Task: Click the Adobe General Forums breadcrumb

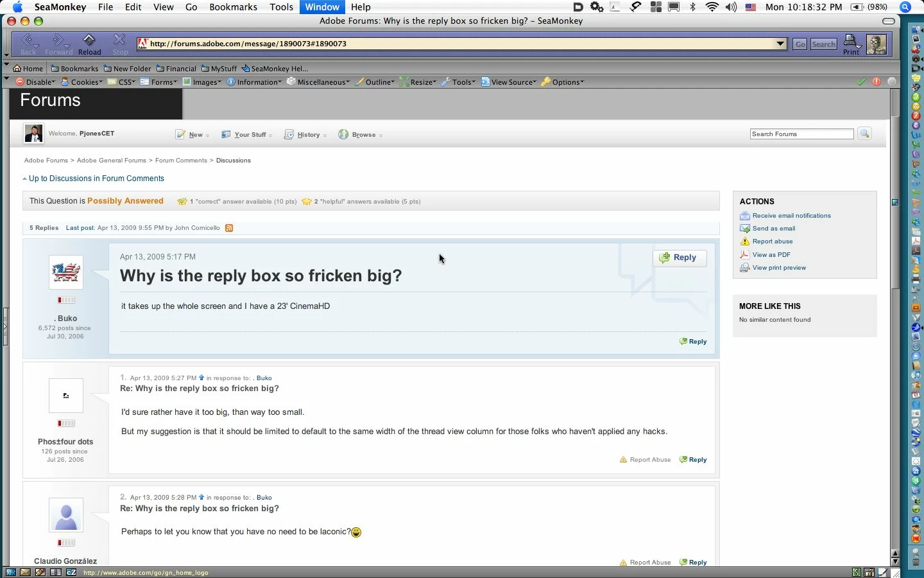Action: click(112, 161)
